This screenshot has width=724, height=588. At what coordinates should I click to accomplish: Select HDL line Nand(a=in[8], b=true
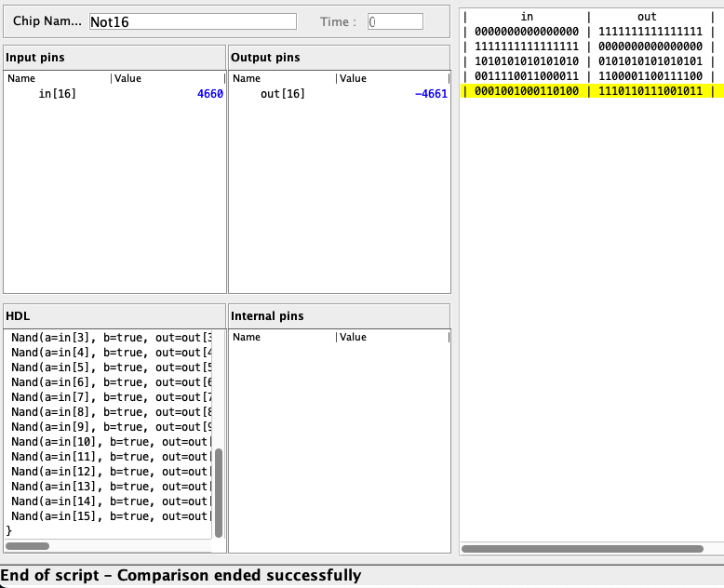pyautogui.click(x=112, y=411)
